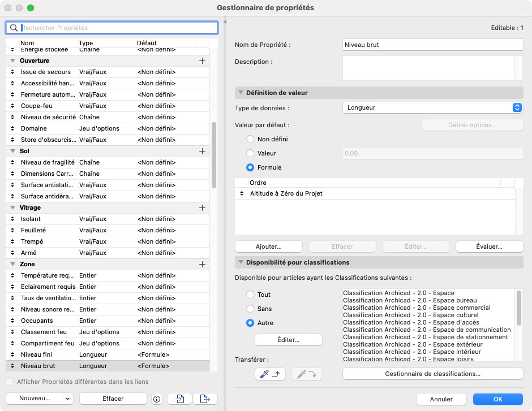
Task: Click the Rechercher Propriétés search field
Action: tap(112, 28)
